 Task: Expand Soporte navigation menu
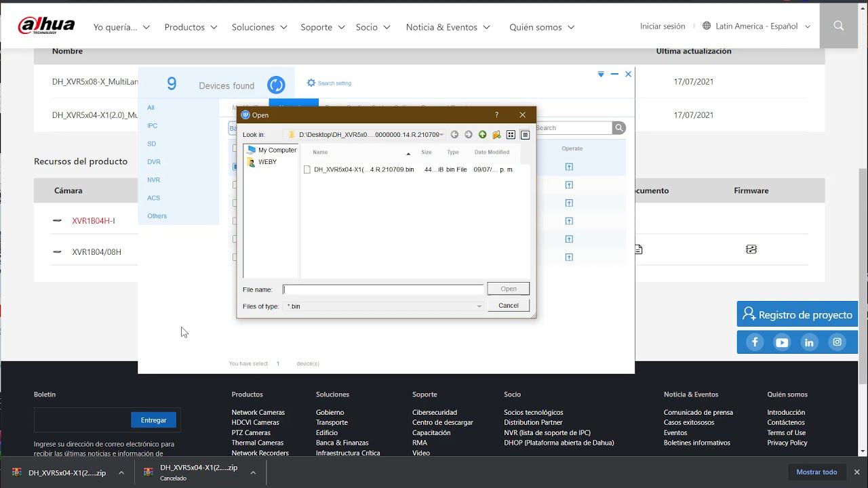(x=323, y=27)
